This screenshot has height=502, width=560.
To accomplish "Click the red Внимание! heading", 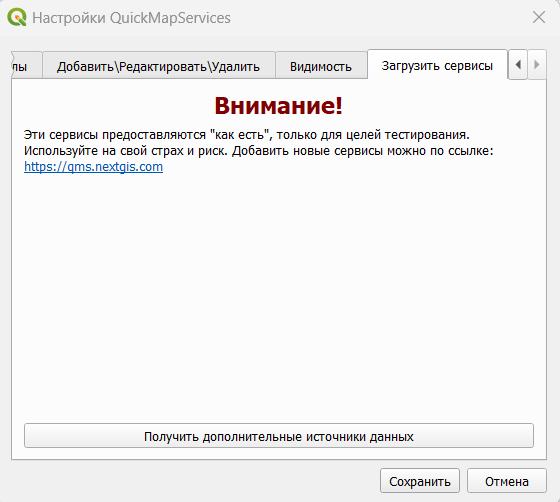I will point(279,106).
